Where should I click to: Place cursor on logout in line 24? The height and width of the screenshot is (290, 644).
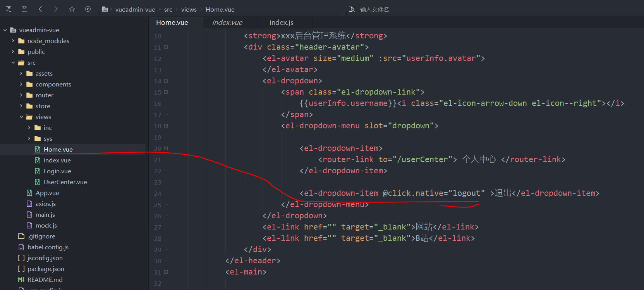click(x=467, y=193)
